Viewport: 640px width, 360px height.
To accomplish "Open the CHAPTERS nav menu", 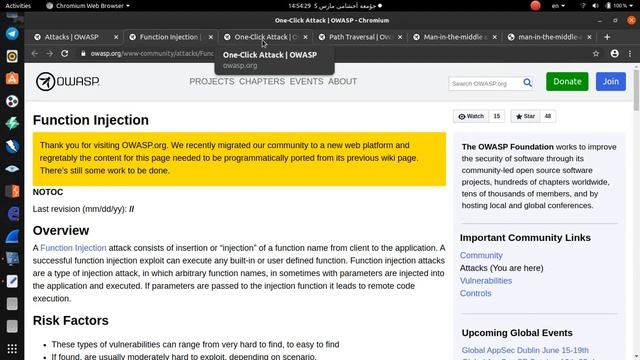I will pyautogui.click(x=262, y=81).
